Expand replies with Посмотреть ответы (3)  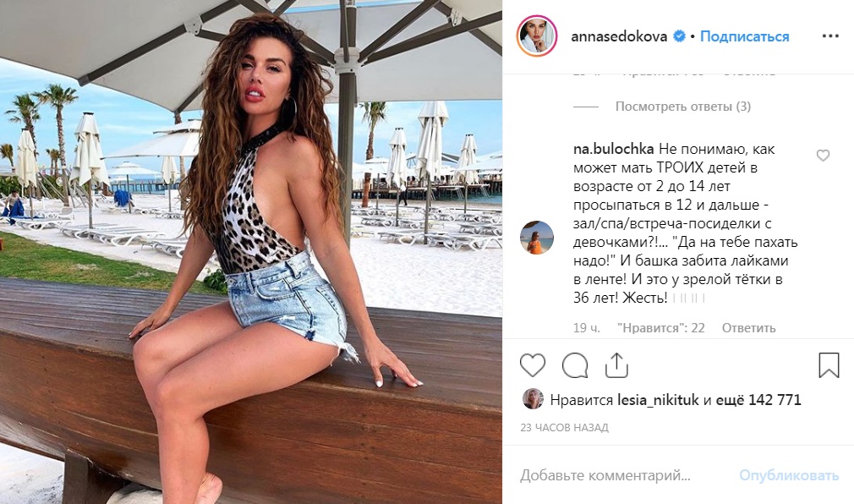point(683,107)
